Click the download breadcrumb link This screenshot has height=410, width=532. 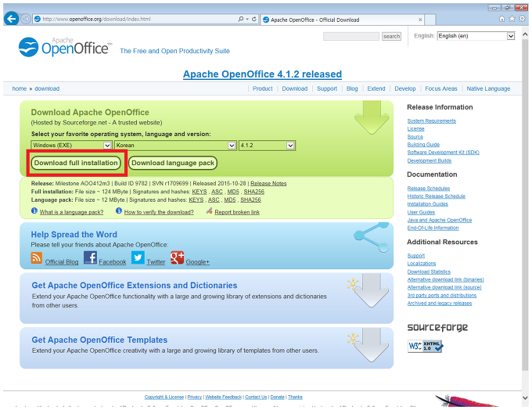coord(47,88)
